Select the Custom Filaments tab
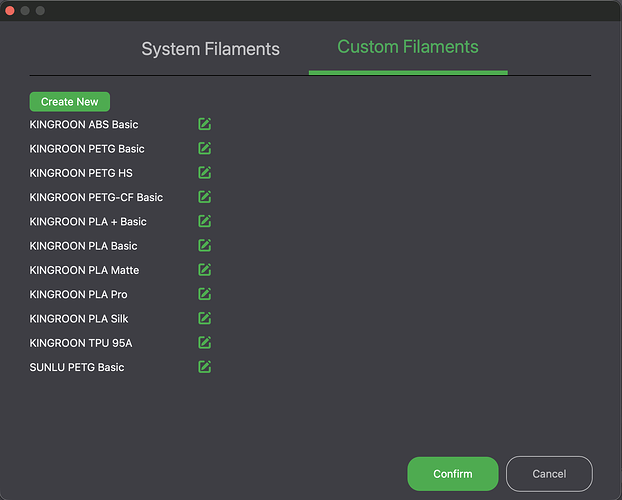622x500 pixels. [x=408, y=47]
